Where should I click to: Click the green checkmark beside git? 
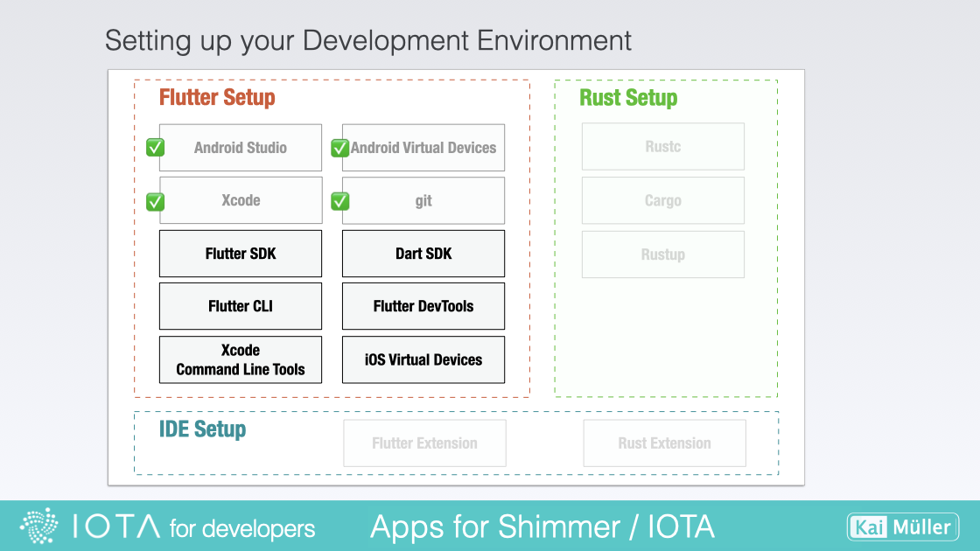coord(339,201)
